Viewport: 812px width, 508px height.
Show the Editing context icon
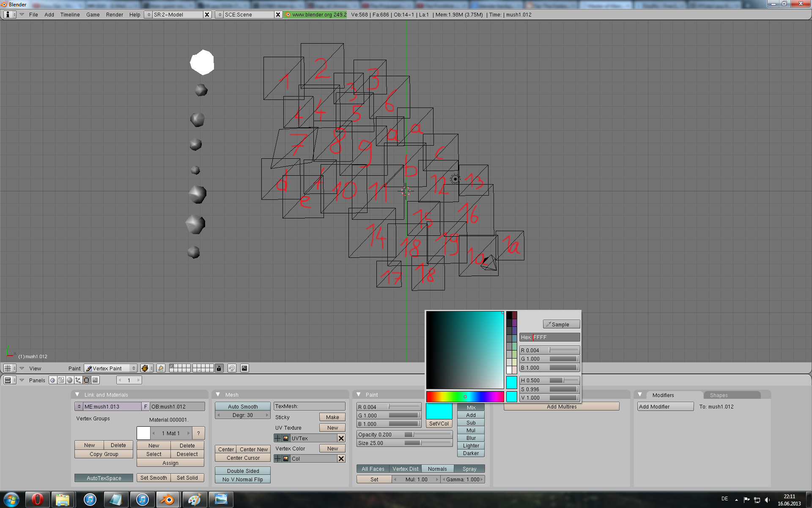[87, 380]
